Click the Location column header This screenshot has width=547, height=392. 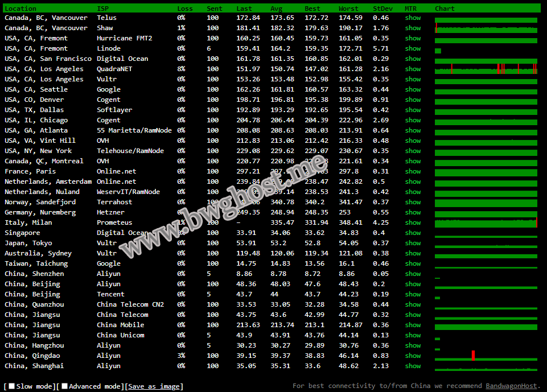(20, 9)
